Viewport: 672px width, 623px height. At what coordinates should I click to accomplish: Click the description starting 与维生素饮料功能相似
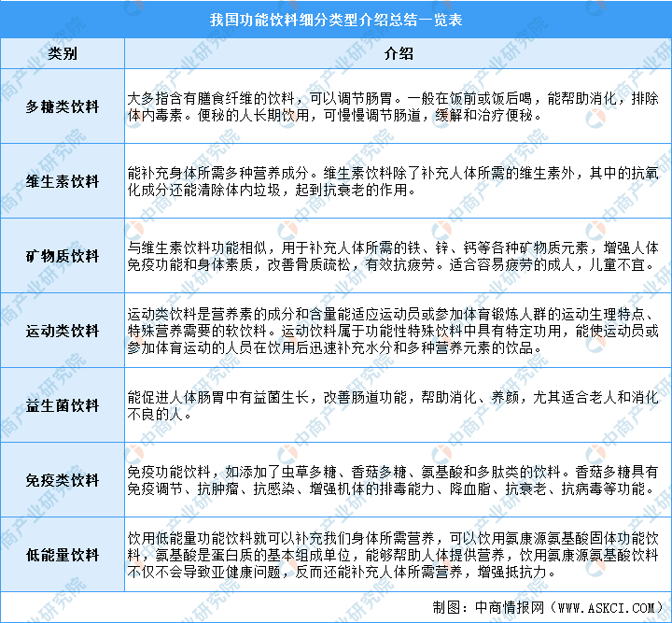point(393,256)
